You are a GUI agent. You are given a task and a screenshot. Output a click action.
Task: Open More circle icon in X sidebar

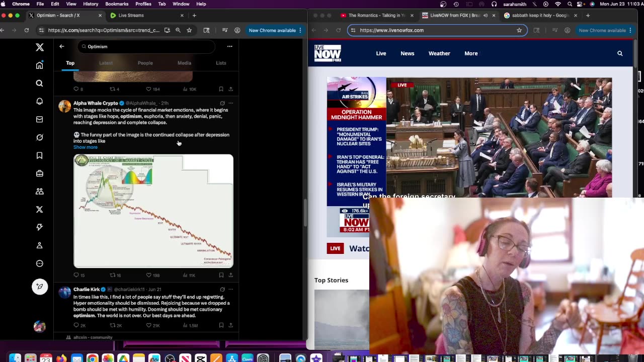coord(39,263)
